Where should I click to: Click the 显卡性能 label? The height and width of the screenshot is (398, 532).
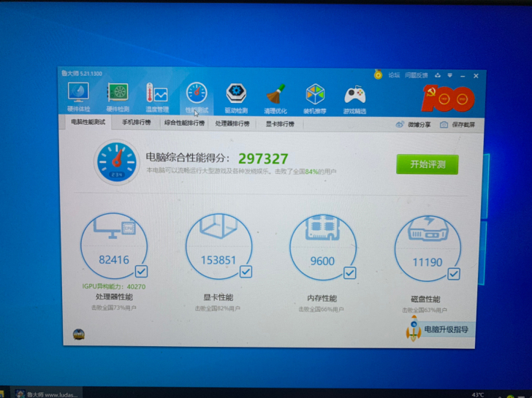(x=218, y=298)
